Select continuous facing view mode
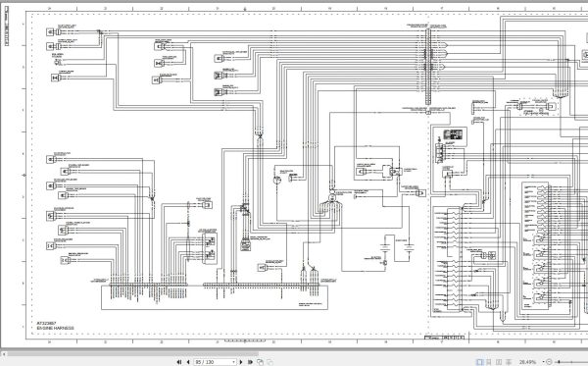 [509, 362]
